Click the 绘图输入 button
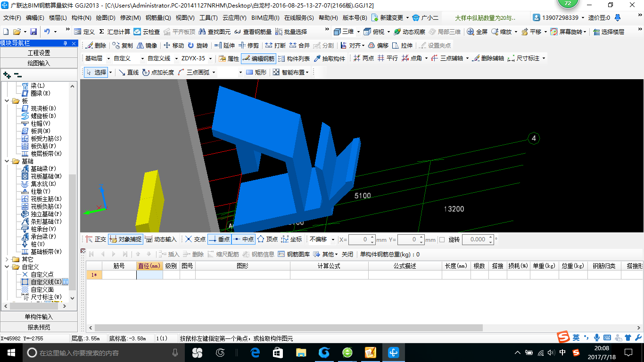Viewport: 644px width, 362px height. click(39, 63)
